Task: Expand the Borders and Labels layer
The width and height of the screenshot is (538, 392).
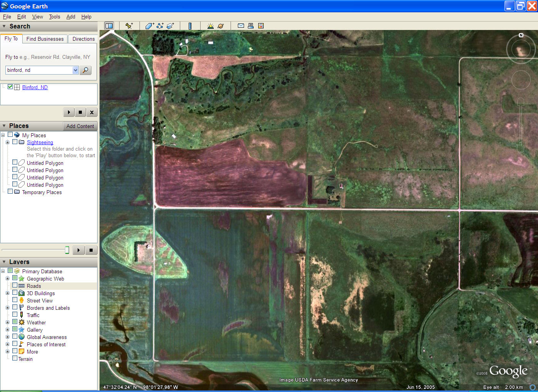Action: click(7, 307)
